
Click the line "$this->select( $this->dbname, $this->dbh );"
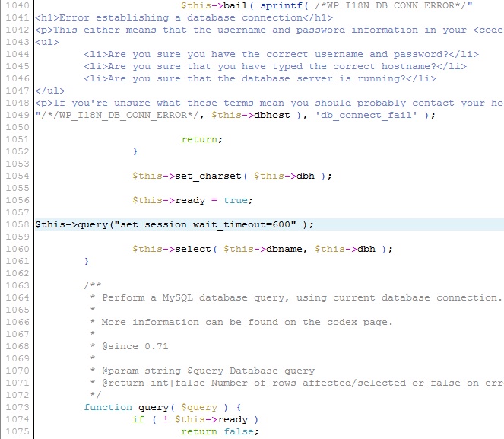pyautogui.click(x=262, y=249)
